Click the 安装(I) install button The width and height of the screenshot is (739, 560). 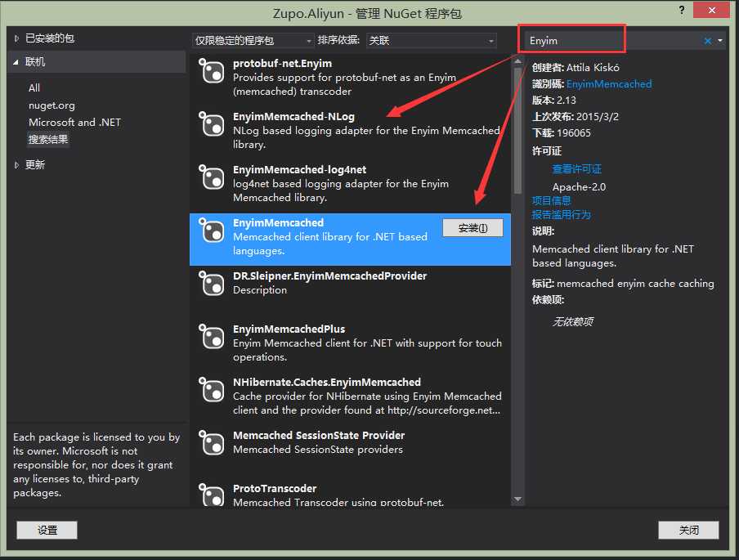click(473, 228)
